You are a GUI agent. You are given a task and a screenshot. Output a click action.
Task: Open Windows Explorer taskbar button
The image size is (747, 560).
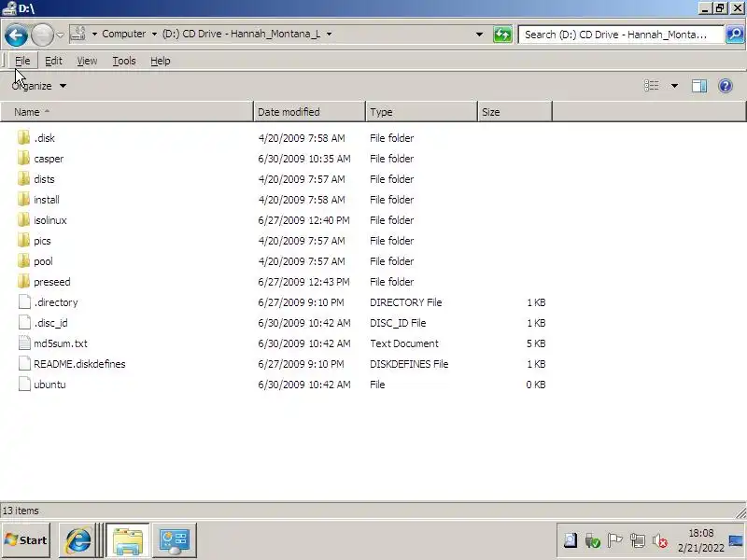click(x=128, y=540)
